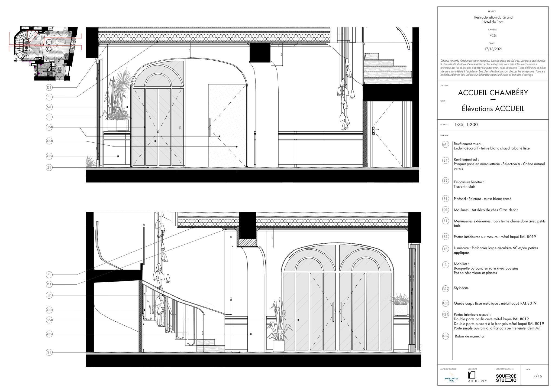555x392 pixels.
Task: Click the ACCUEIL CHAMBÉRY section title
Action: tap(493, 93)
